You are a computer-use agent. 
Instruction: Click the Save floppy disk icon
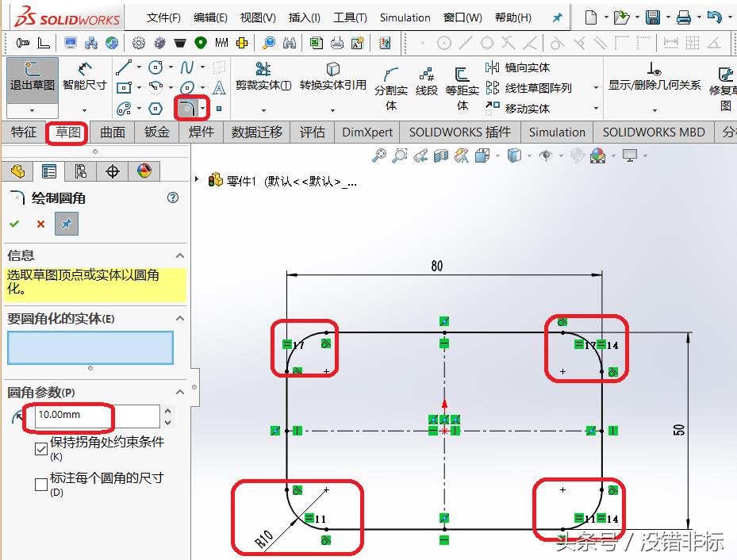(x=653, y=17)
